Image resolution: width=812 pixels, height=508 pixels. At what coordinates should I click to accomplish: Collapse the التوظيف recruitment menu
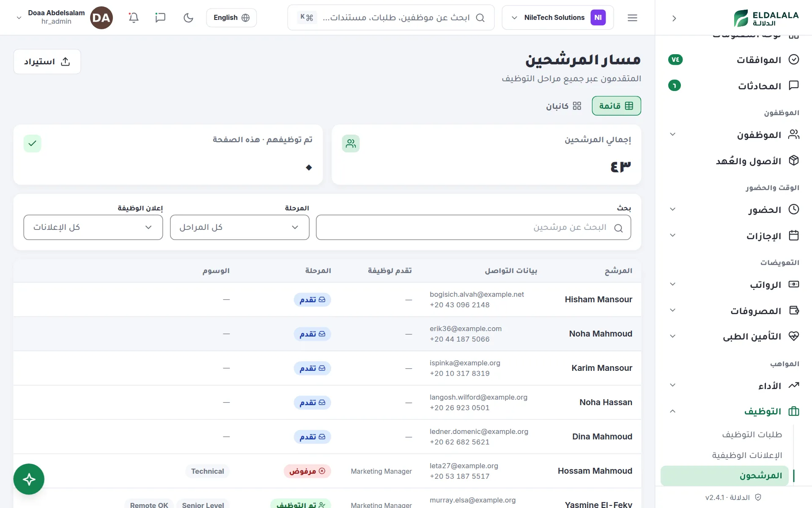[734, 411]
